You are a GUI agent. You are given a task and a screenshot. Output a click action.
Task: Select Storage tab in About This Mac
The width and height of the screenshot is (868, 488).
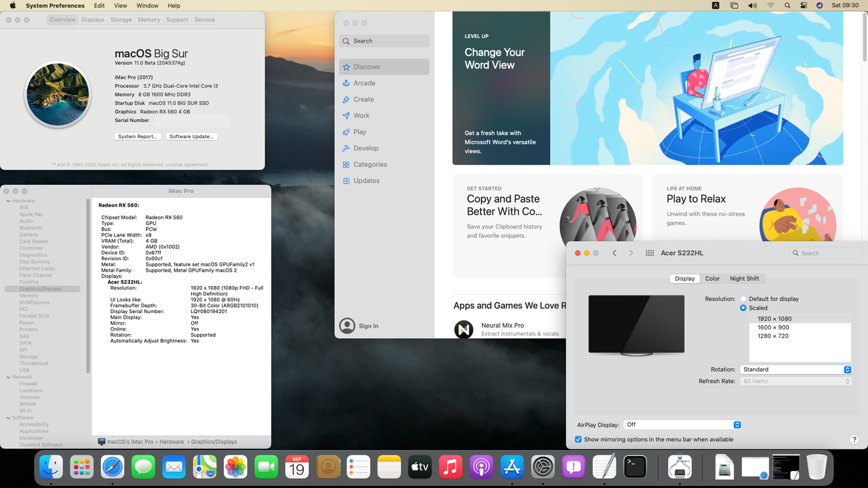pyautogui.click(x=121, y=20)
